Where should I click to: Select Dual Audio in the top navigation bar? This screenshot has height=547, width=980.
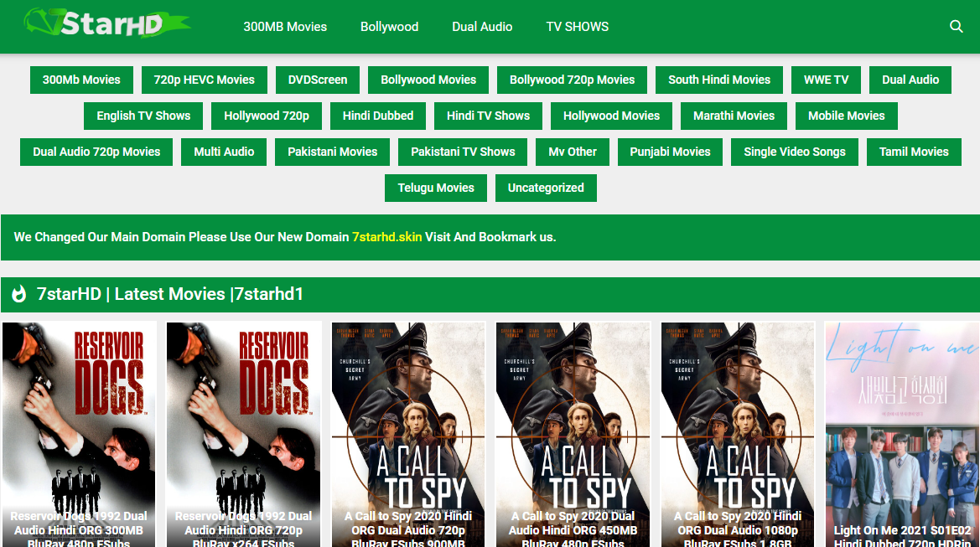click(482, 27)
